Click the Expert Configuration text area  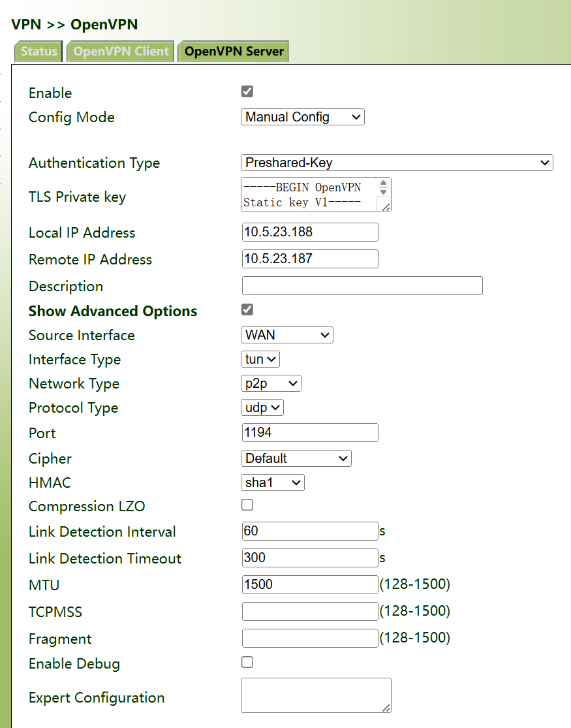click(x=316, y=695)
